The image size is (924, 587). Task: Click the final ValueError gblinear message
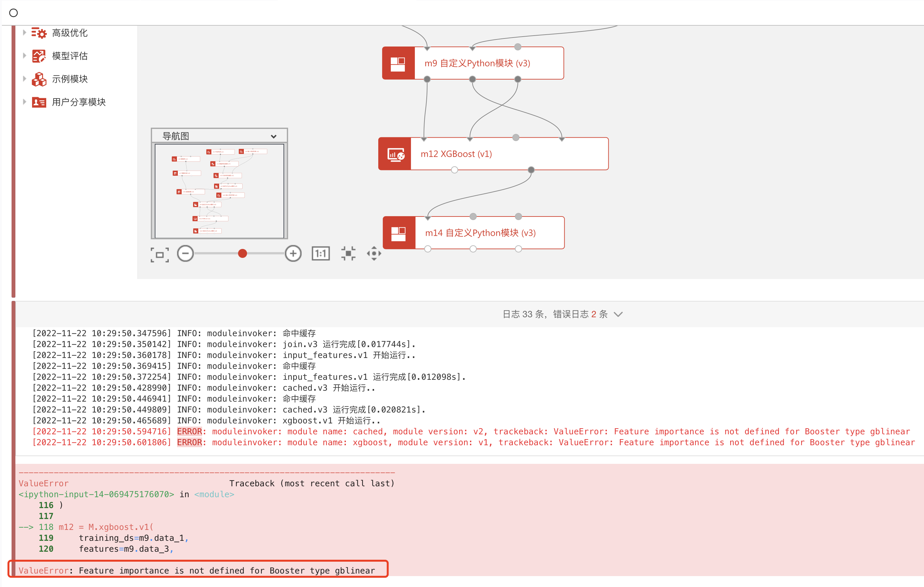(x=197, y=571)
